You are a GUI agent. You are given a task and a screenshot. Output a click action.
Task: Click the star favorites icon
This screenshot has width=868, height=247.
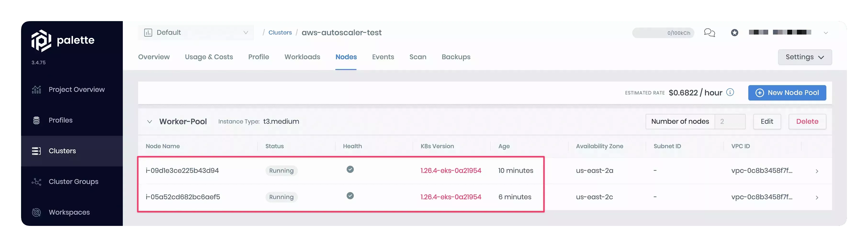click(x=735, y=33)
